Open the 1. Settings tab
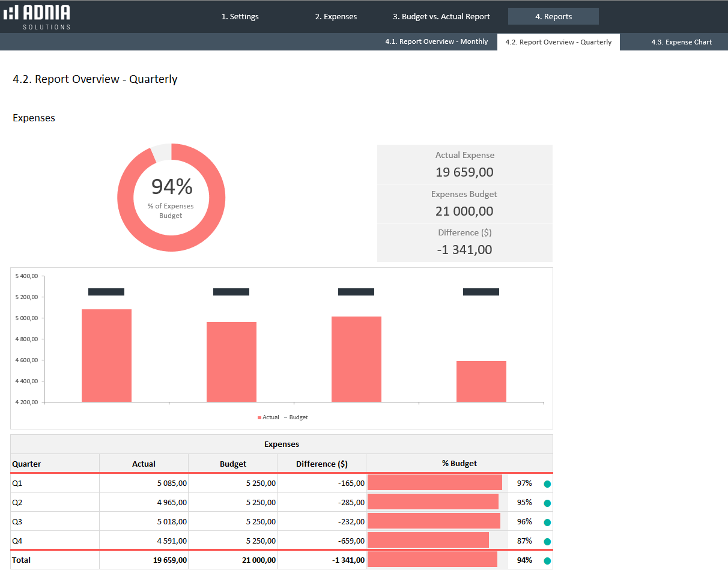 [x=240, y=17]
